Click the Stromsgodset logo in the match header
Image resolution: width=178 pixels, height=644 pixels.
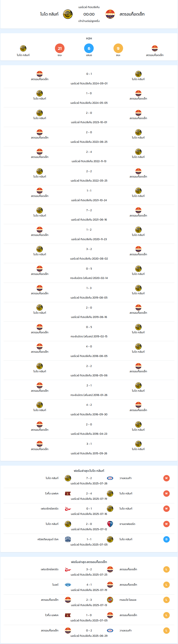[110, 14]
